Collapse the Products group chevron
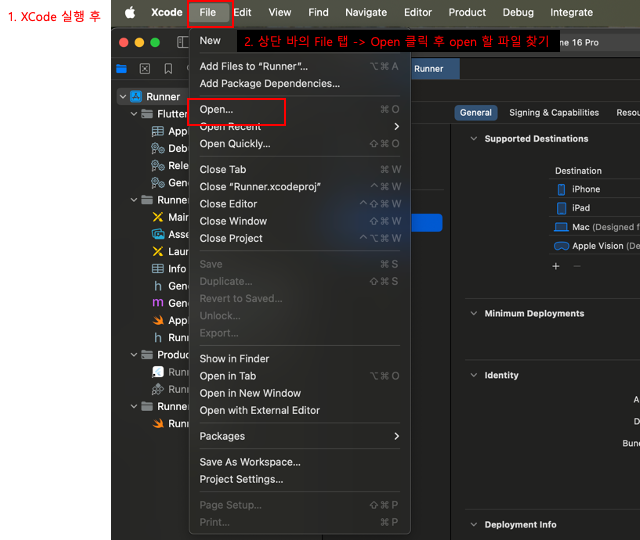The width and height of the screenshot is (640, 540). coord(134,355)
